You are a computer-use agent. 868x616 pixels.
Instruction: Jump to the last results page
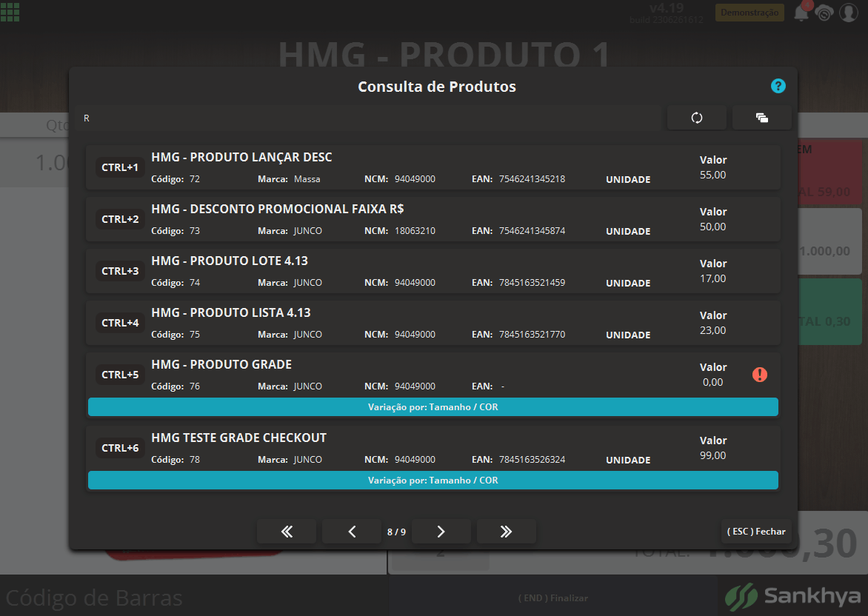coord(506,532)
